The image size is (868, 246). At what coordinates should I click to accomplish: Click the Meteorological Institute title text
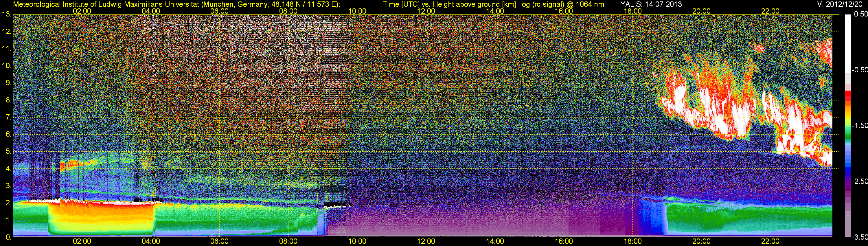[x=176, y=4]
